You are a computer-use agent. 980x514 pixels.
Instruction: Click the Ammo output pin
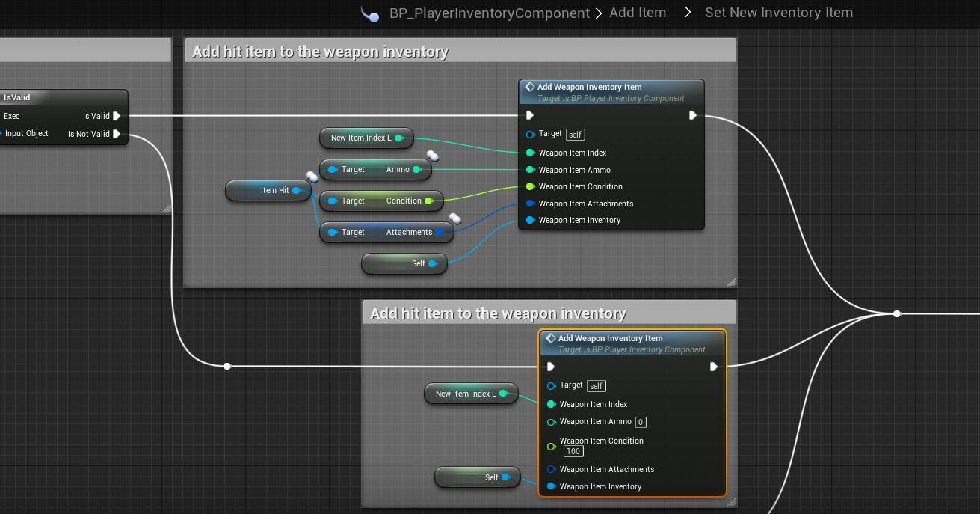[x=417, y=170]
